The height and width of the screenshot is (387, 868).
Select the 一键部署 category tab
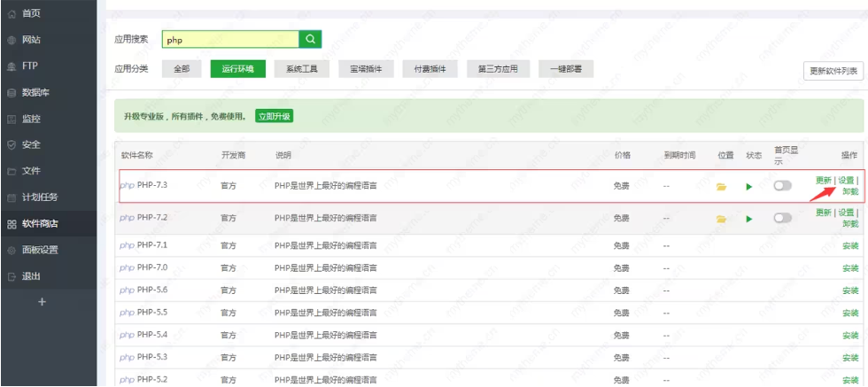(566, 69)
